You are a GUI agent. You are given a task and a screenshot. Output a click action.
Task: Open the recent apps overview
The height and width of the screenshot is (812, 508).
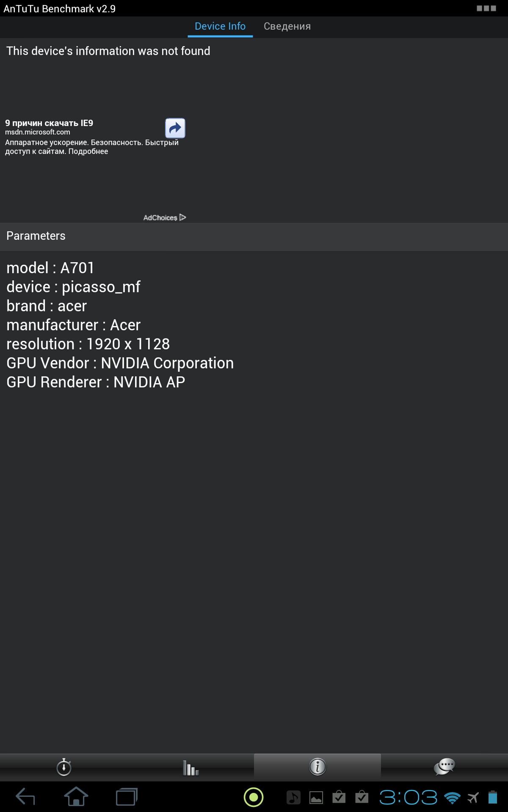click(x=127, y=797)
